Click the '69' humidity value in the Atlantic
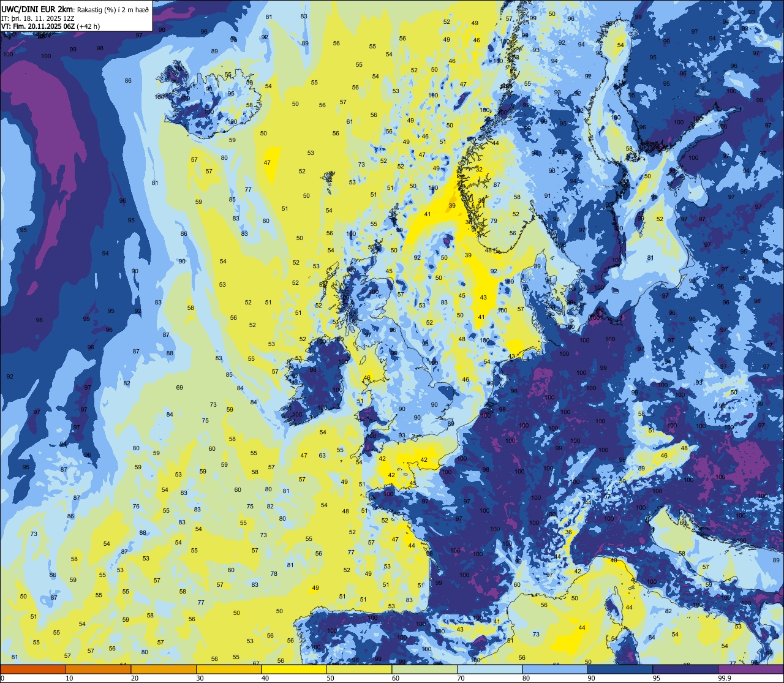Image resolution: width=784 pixels, height=683 pixels. pyautogui.click(x=179, y=388)
